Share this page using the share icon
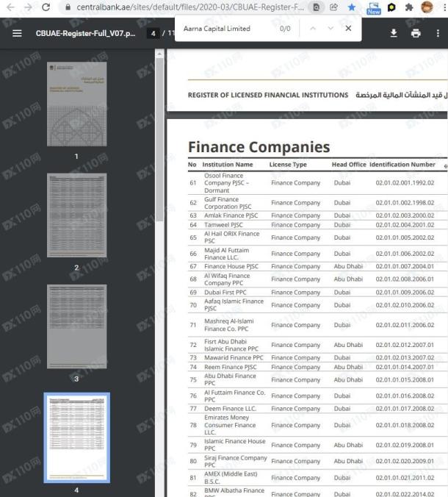Image resolution: width=448 pixels, height=497 pixels. click(333, 7)
